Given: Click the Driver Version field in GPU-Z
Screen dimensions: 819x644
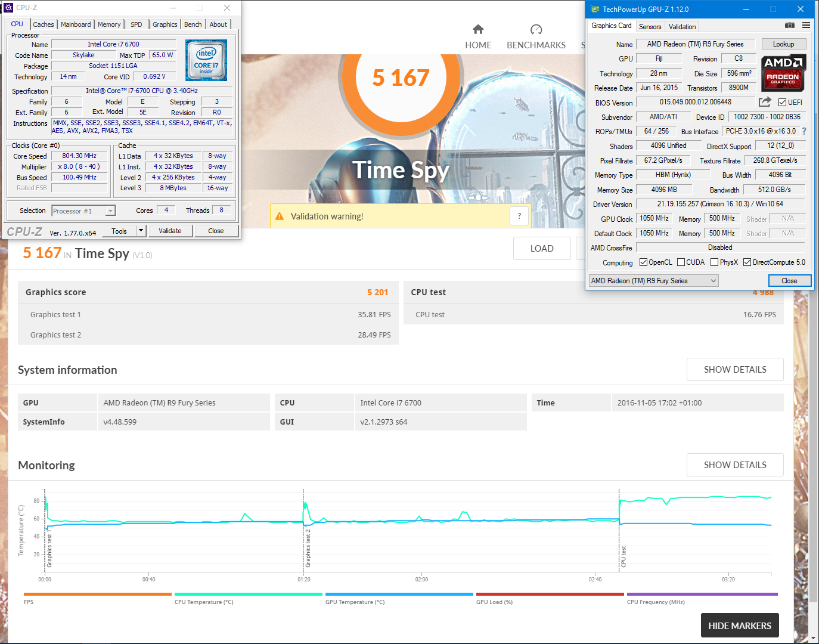Looking at the screenshot, I should [720, 204].
